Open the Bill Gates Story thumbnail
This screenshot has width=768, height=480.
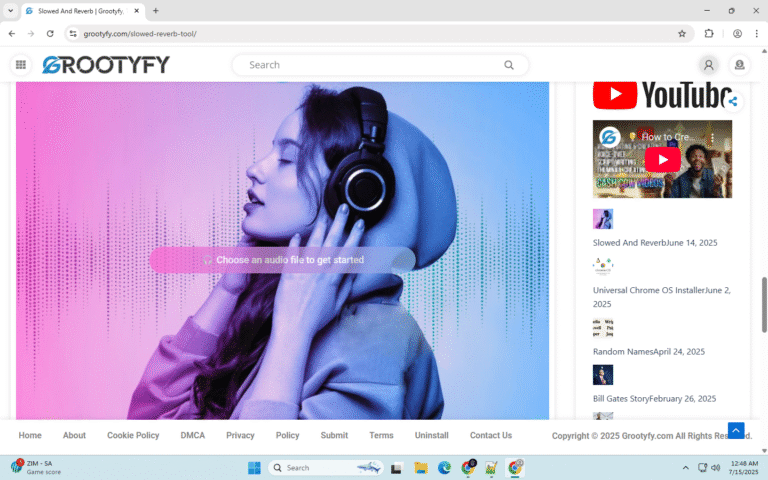pos(603,375)
